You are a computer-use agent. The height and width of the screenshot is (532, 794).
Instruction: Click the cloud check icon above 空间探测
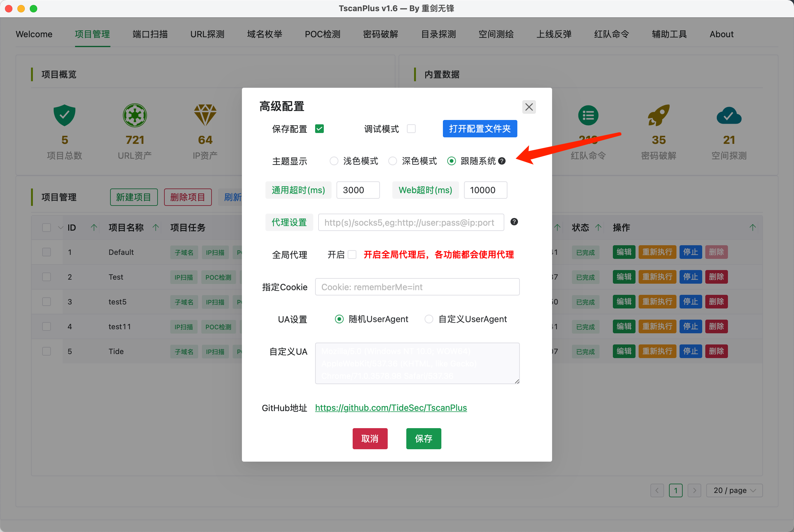pos(729,116)
